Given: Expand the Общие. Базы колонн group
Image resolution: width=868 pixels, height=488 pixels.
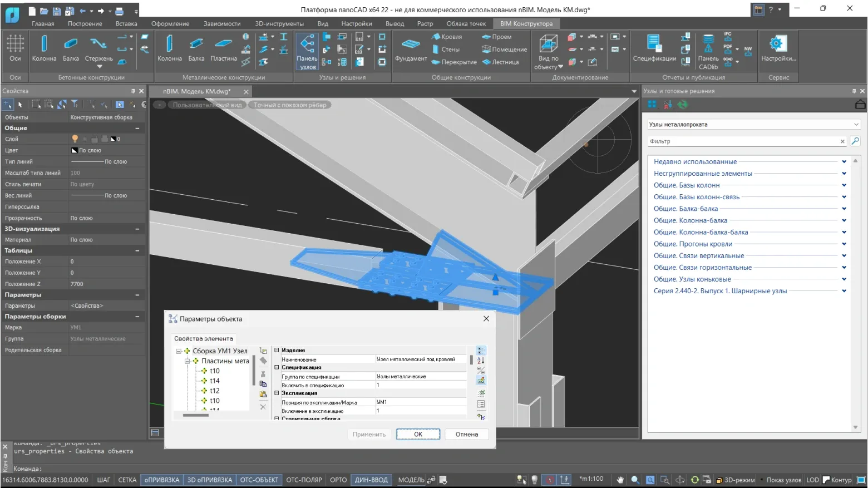Looking at the screenshot, I should point(844,185).
